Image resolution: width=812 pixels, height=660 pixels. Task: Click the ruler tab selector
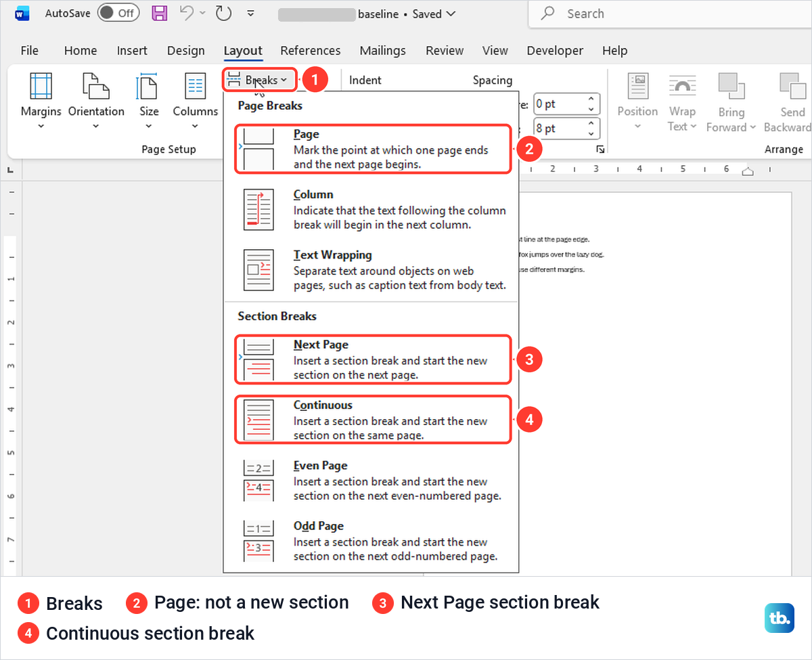[x=11, y=170]
